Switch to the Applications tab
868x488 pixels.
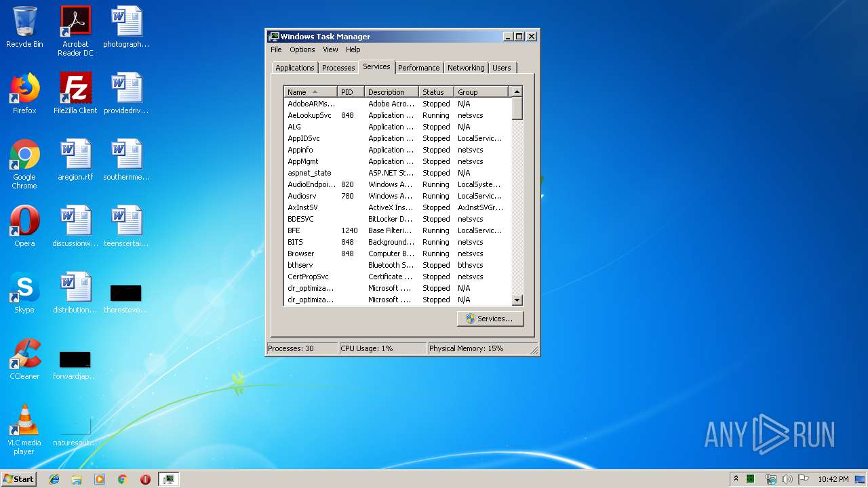point(295,68)
